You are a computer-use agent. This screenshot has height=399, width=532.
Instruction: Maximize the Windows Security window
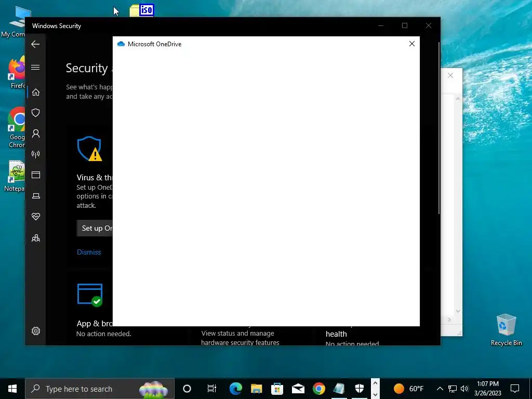point(404,25)
